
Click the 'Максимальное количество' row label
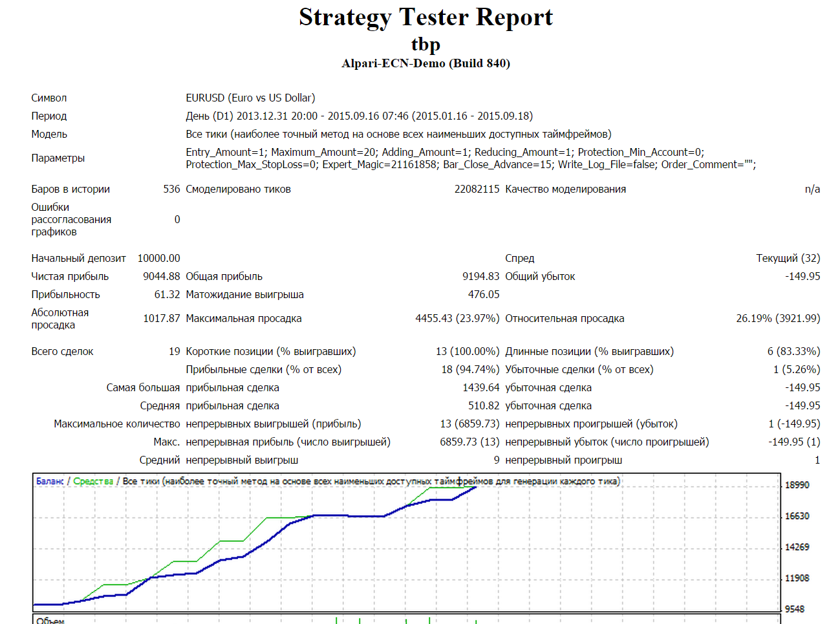[117, 424]
